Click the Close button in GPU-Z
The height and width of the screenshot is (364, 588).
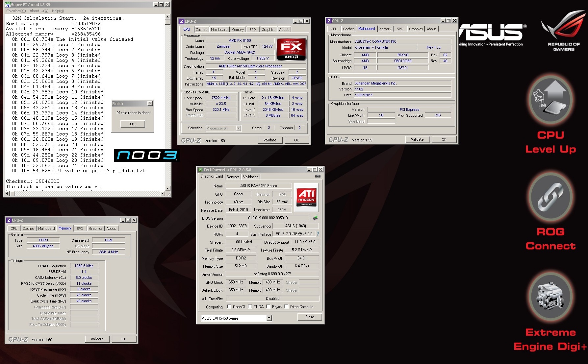coord(309,317)
